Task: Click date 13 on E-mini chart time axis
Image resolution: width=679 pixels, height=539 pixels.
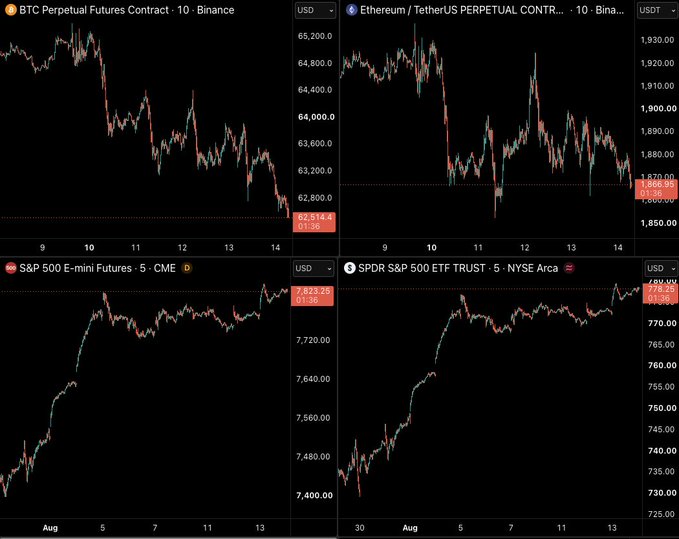Action: coord(259,528)
